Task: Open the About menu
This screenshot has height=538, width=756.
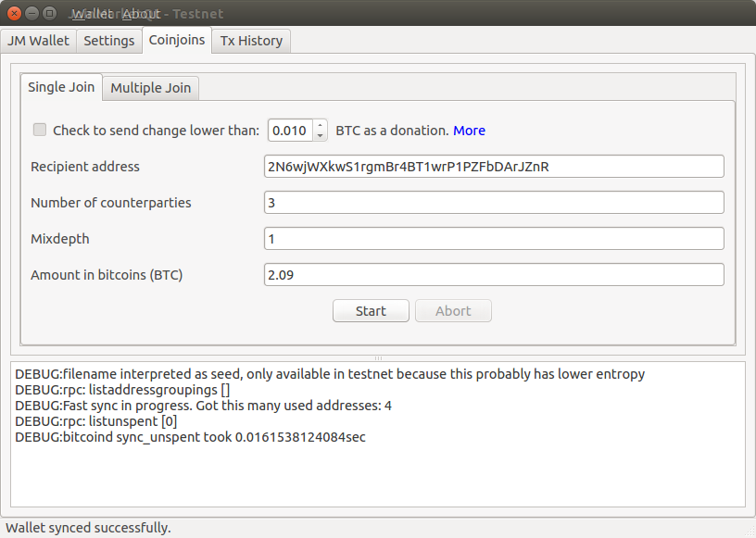Action: point(141,14)
